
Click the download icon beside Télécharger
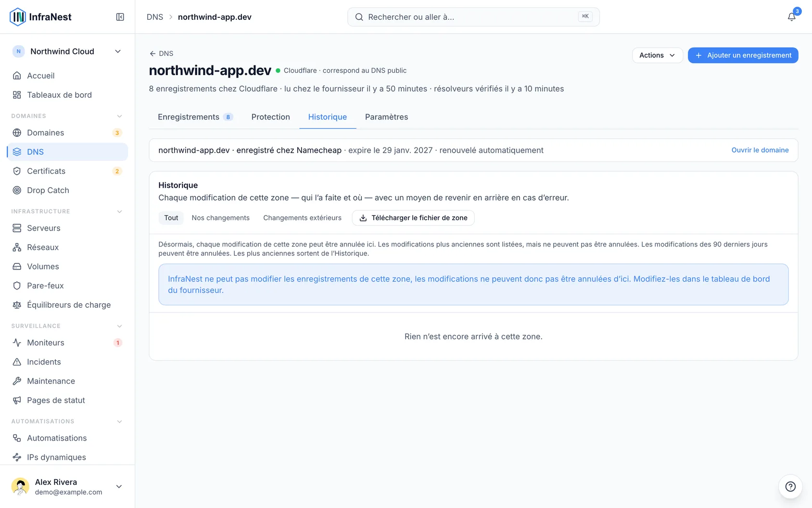[x=363, y=218]
